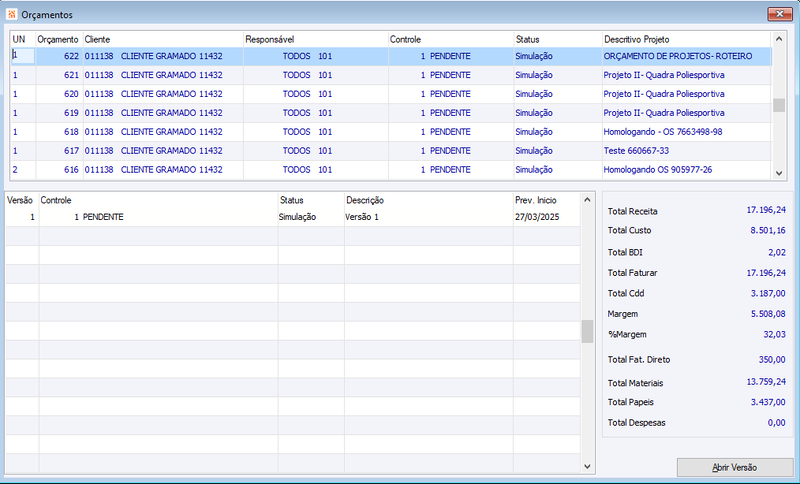
Task: Select budget number 617
Action: point(71,150)
